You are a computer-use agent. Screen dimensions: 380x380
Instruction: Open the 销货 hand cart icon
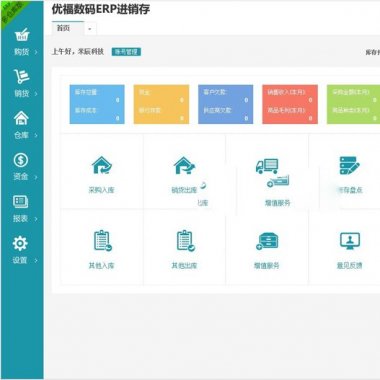21,76
